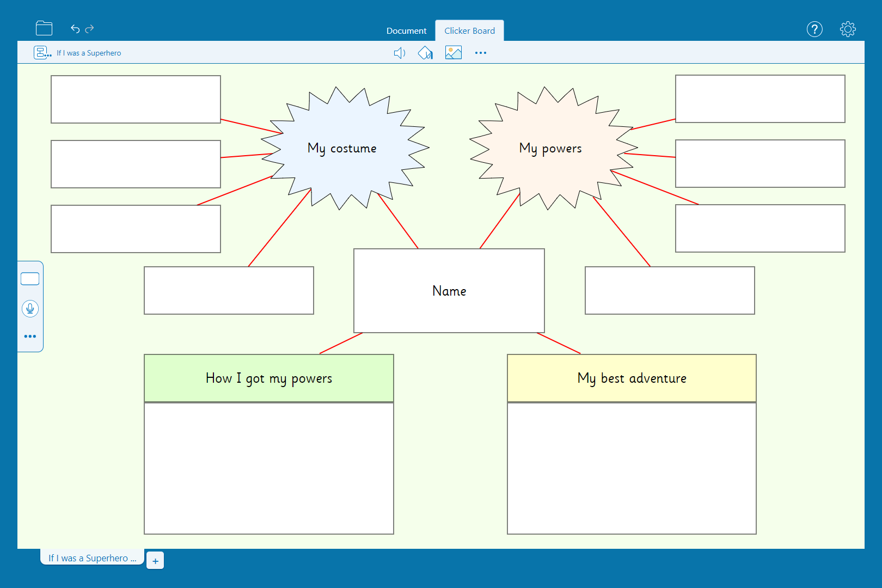This screenshot has height=588, width=882.
Task: Select the add cell rectangle tool
Action: point(30,279)
